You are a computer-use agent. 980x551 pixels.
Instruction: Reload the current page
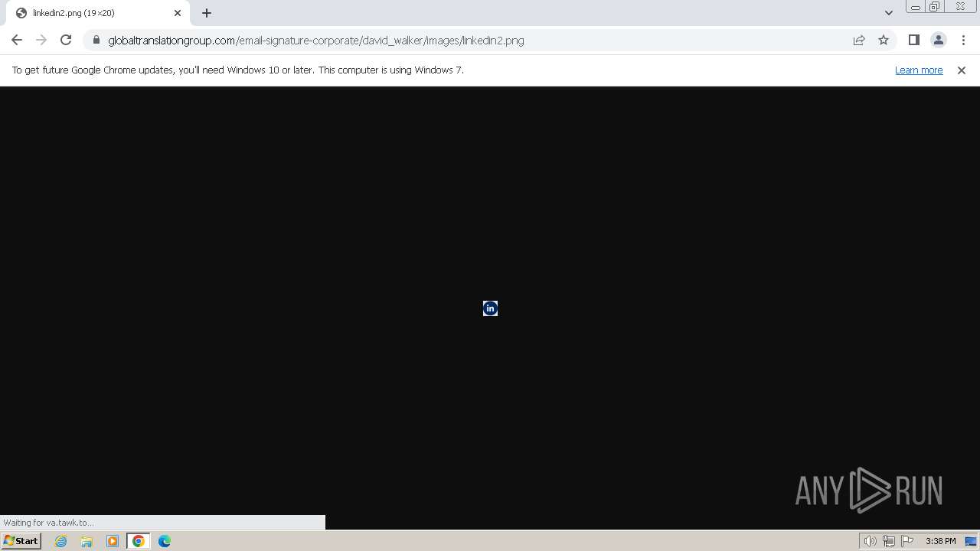(66, 40)
